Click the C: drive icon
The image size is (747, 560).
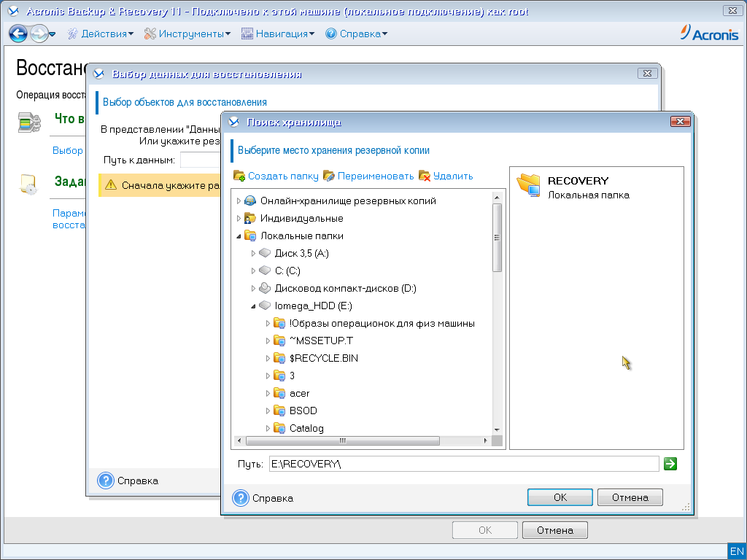coord(265,271)
